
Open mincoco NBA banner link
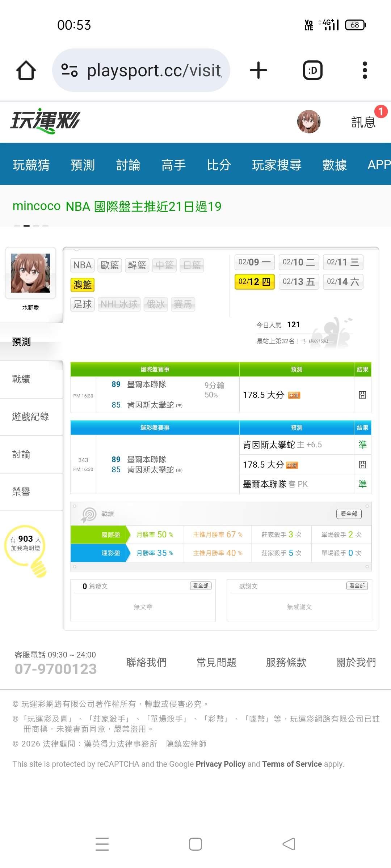117,206
